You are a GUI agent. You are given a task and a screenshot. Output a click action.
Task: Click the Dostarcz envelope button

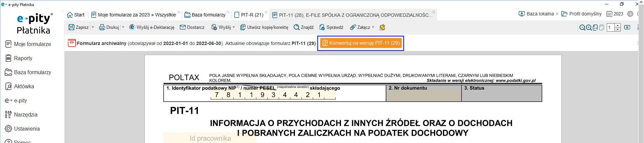192,27
